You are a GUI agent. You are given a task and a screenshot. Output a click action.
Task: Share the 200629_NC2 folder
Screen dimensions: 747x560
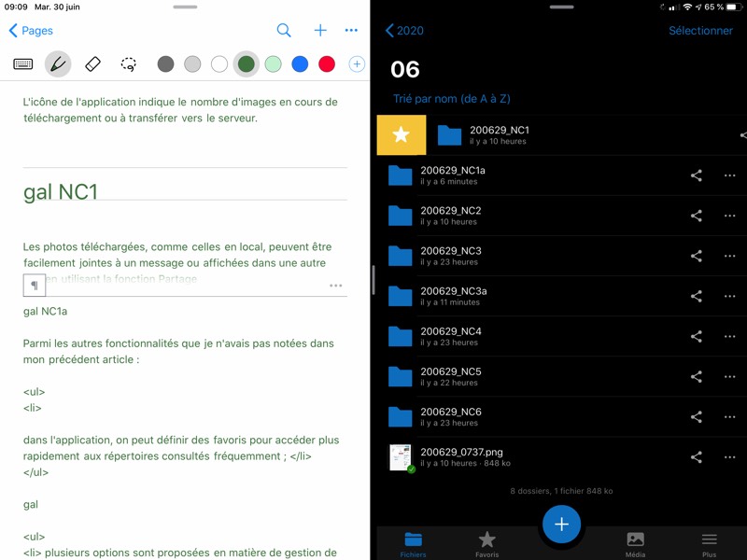pyautogui.click(x=696, y=216)
